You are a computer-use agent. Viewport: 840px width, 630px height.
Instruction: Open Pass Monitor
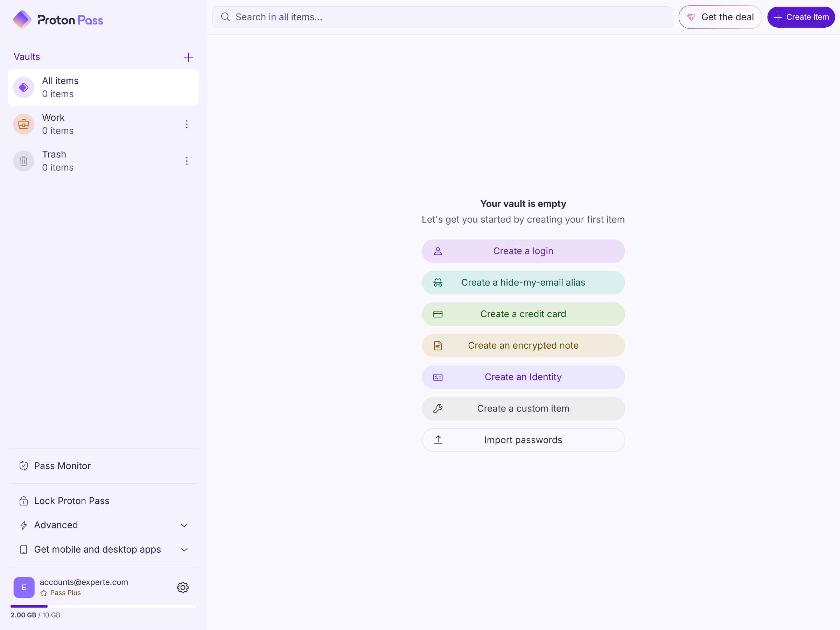coord(103,466)
